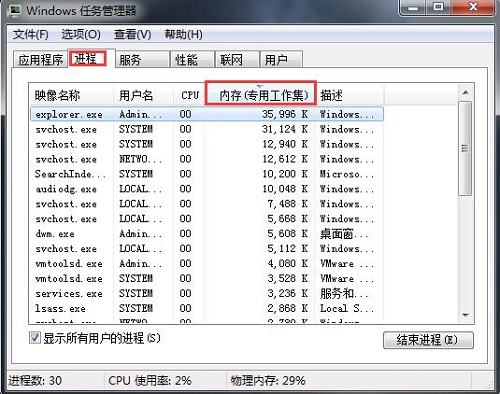The image size is (500, 394).
Task: Click the scrollbar up arrow
Action: (x=465, y=92)
